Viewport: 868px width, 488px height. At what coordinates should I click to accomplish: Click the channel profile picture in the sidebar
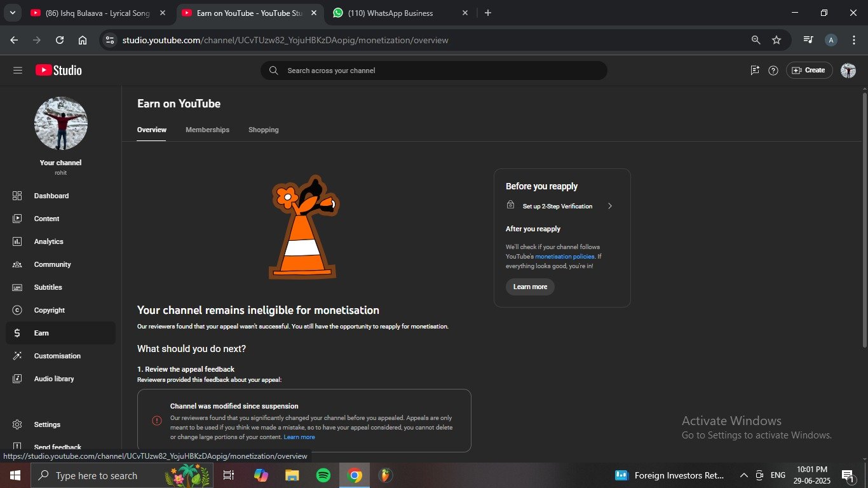pos(61,124)
